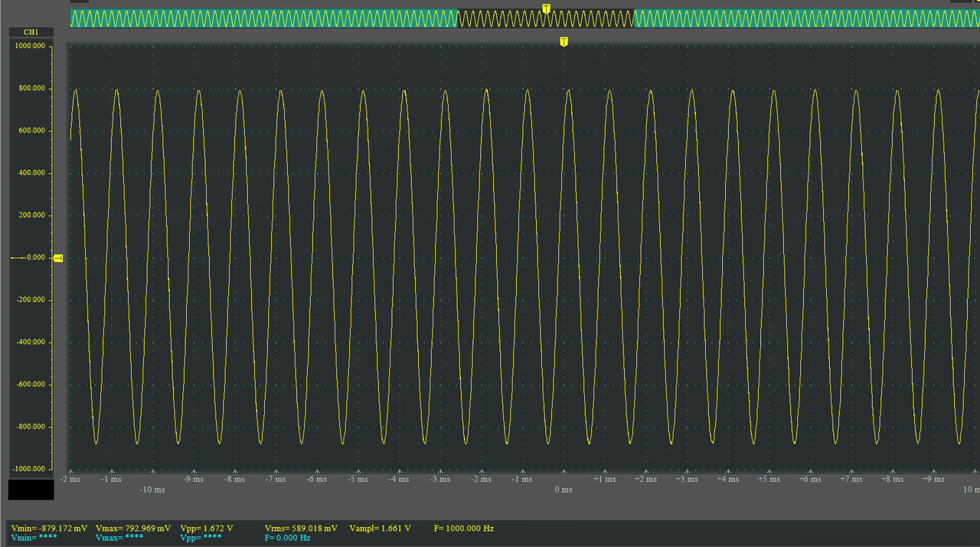This screenshot has height=547, width=980.
Task: Select the CH1 channel label
Action: pos(31,32)
